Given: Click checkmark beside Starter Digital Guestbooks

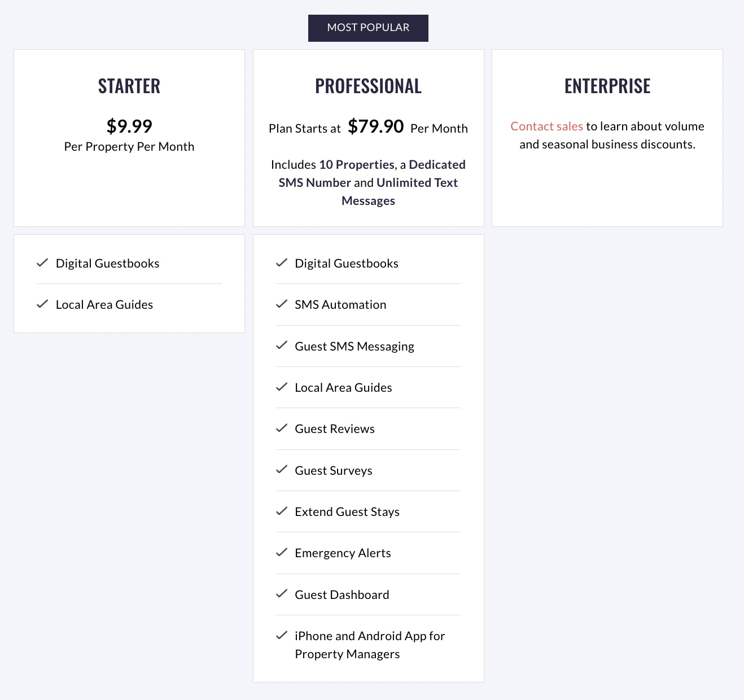Looking at the screenshot, I should click(x=42, y=262).
